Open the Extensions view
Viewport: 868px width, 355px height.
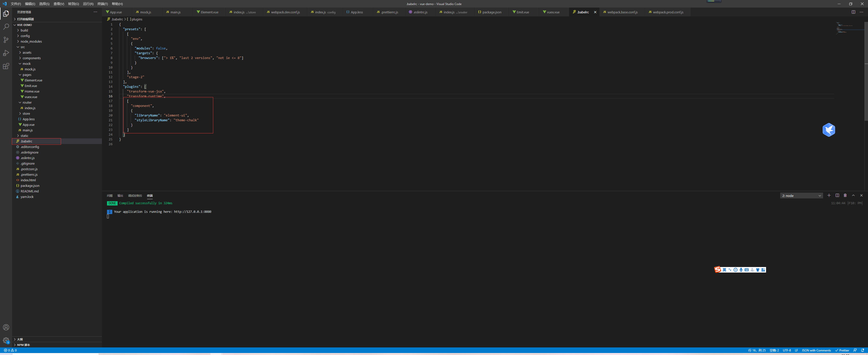[6, 66]
